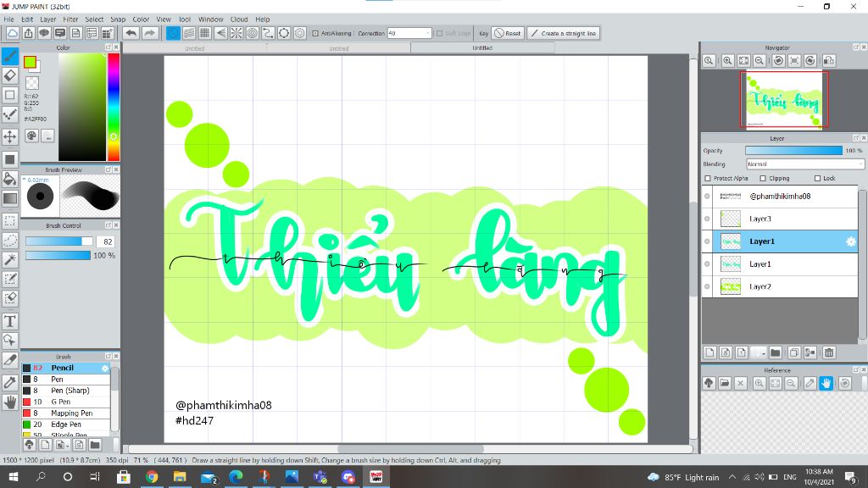Enable the concentric circle snap guide
Screen dimensions: 868x488
(253, 33)
